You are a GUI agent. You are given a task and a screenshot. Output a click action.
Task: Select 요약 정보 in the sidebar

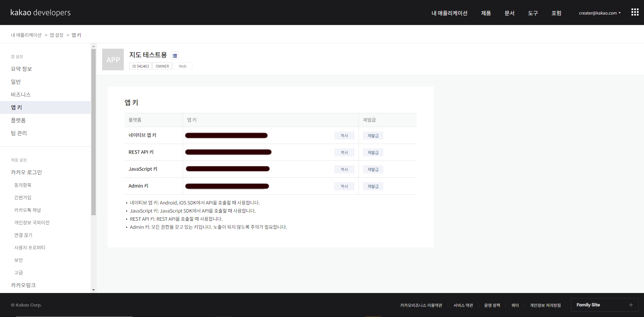coord(45,69)
